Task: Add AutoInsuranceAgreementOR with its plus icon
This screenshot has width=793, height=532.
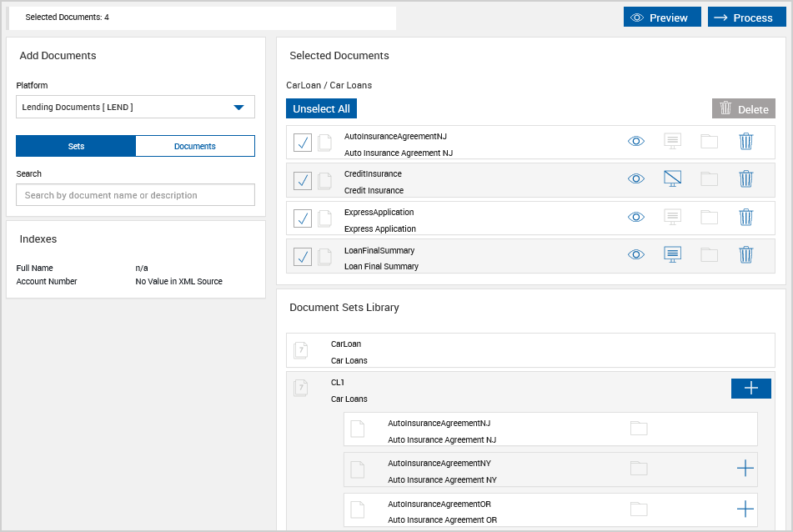Action: click(745, 509)
